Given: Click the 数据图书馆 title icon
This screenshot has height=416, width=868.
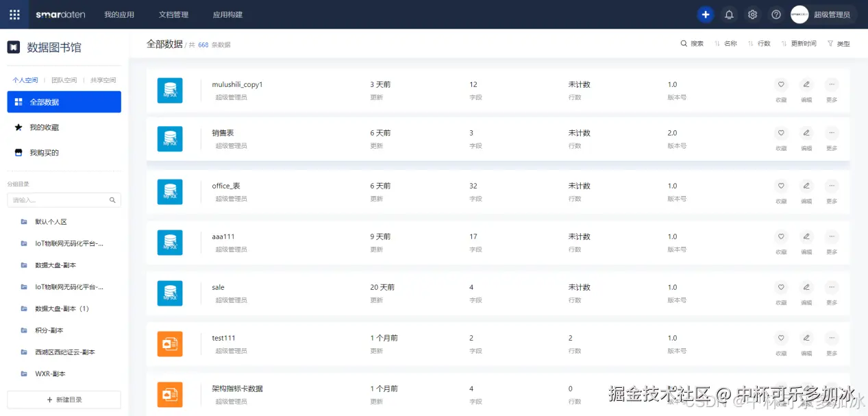Looking at the screenshot, I should click(13, 47).
